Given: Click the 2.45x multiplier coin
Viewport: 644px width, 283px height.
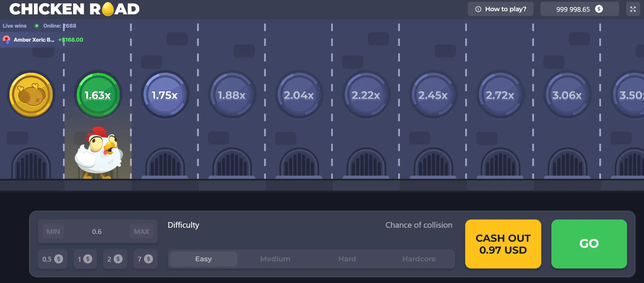Looking at the screenshot, I should [x=433, y=94].
